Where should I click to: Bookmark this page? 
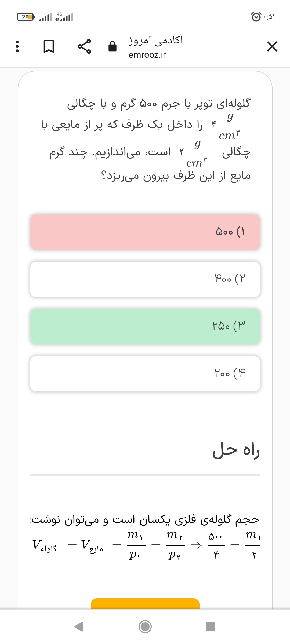49,46
